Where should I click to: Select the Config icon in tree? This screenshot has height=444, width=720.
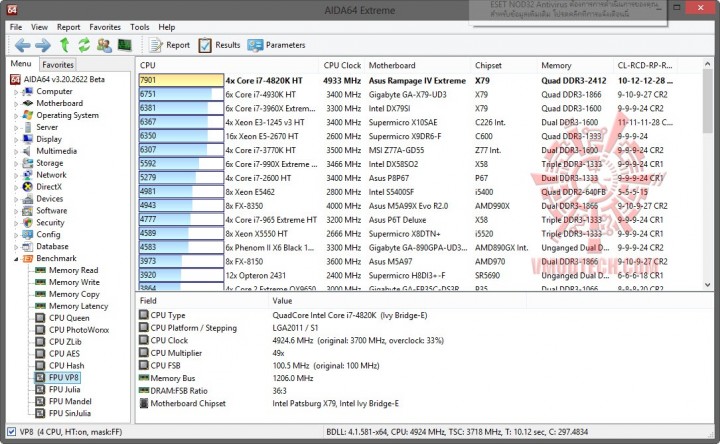28,235
